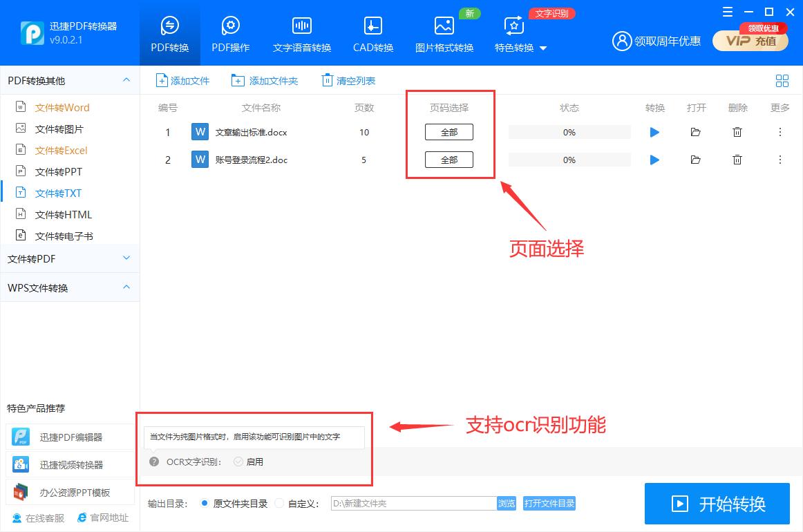
Task: Set 全部 page range for 账号登录流程2.doc
Action: pyautogui.click(x=449, y=160)
